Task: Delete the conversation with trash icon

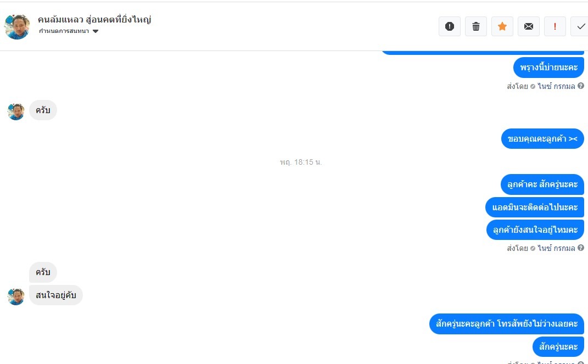Action: pyautogui.click(x=476, y=26)
